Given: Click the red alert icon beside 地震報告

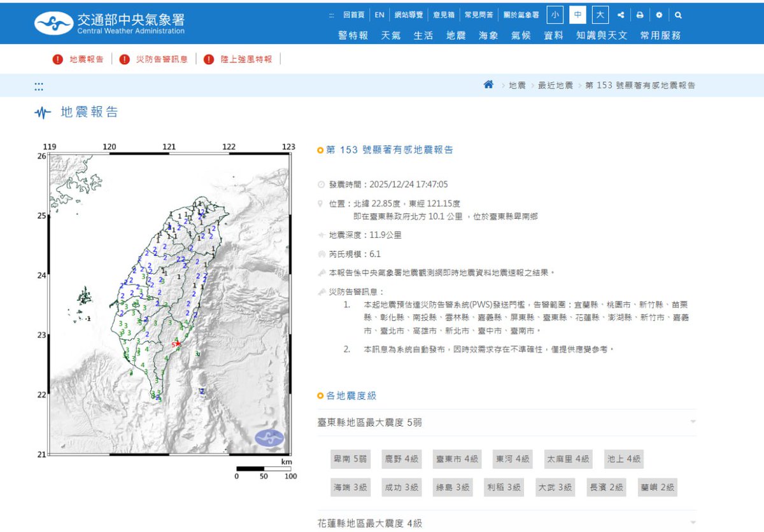Looking at the screenshot, I should click(x=58, y=59).
